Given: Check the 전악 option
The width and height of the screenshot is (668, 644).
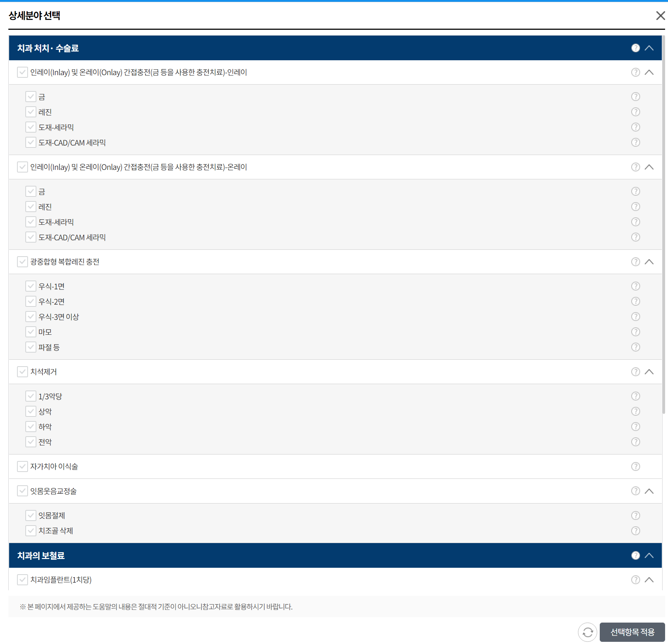Looking at the screenshot, I should [x=31, y=442].
